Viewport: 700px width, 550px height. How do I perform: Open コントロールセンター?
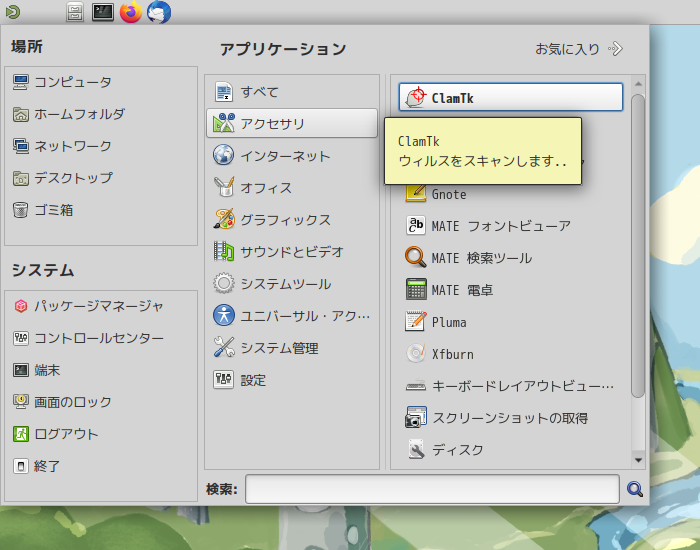(x=100, y=338)
